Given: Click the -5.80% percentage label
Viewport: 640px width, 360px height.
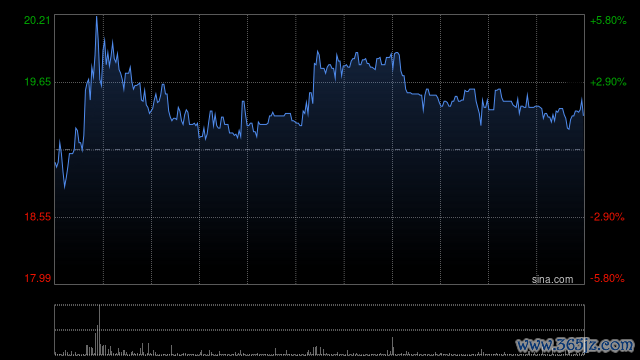Looking at the screenshot, I should [607, 279].
